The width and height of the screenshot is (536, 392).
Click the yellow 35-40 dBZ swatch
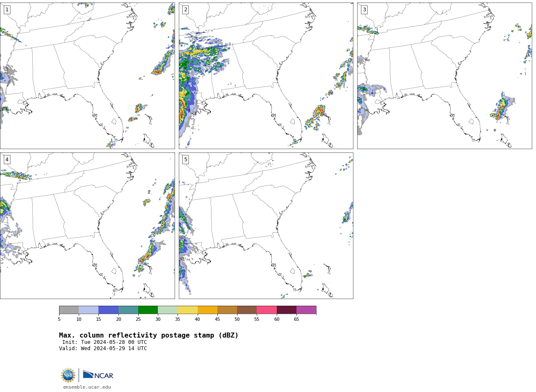click(188, 310)
